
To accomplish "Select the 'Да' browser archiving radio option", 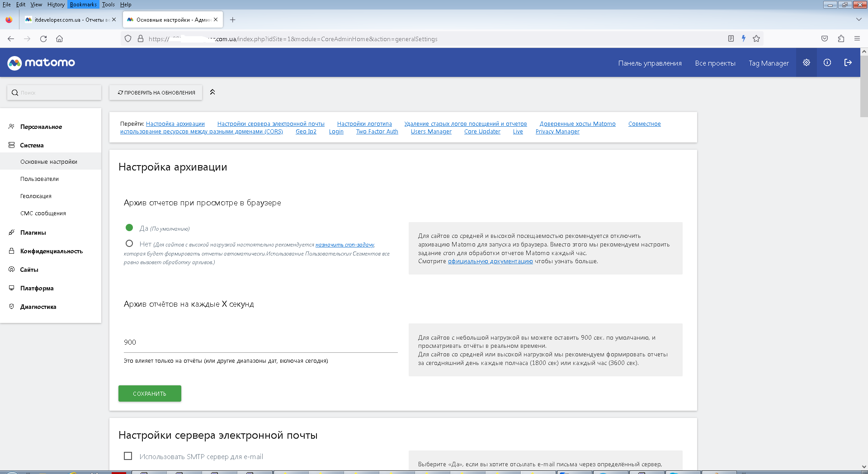I will 129,228.
